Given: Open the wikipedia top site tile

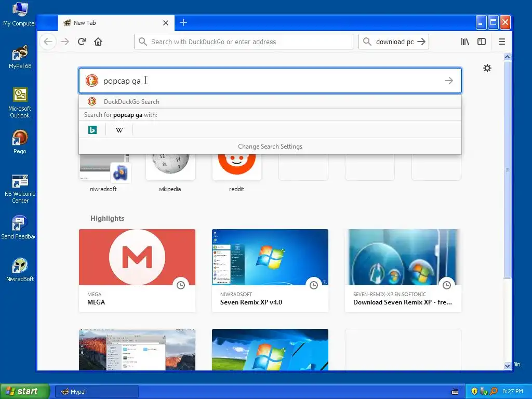Looking at the screenshot, I should (x=170, y=172).
